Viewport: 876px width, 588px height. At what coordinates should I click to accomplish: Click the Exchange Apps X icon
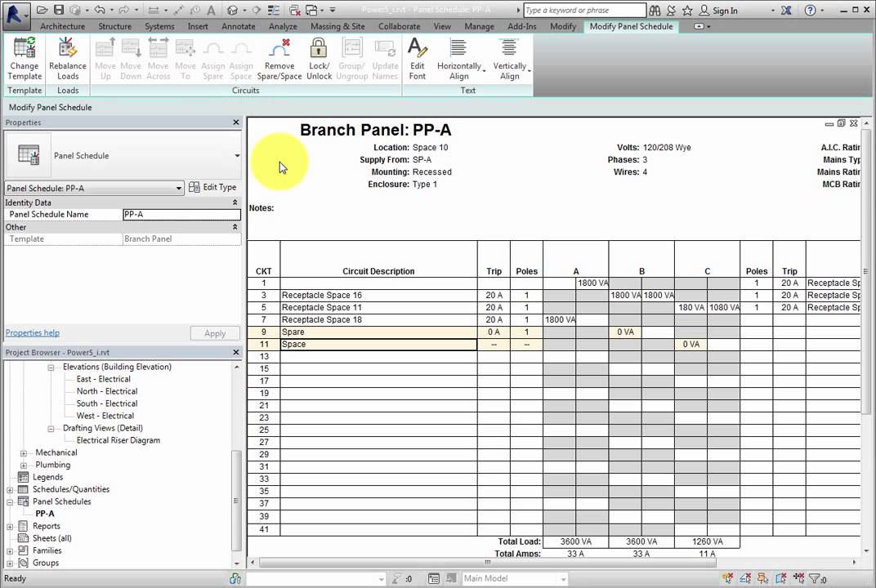pos(786,10)
